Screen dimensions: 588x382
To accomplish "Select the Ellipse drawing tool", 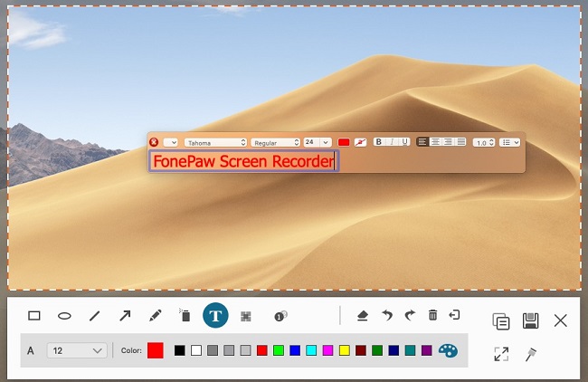I will pyautogui.click(x=64, y=316).
